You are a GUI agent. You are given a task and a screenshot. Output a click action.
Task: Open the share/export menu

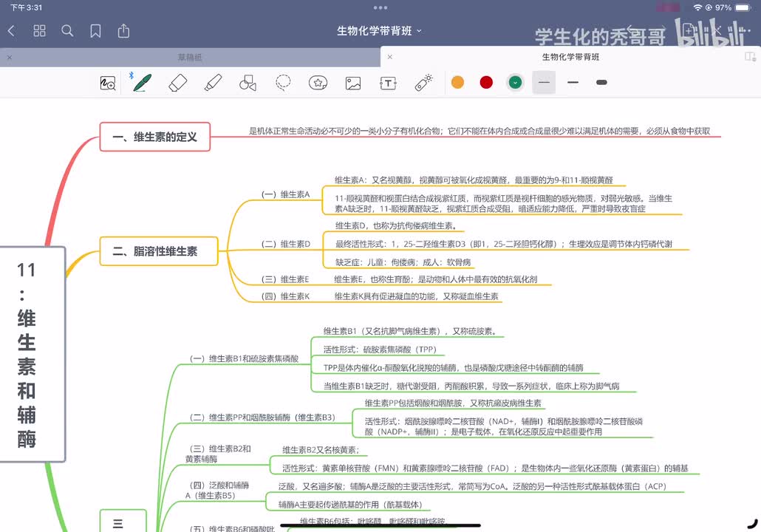coord(124,30)
